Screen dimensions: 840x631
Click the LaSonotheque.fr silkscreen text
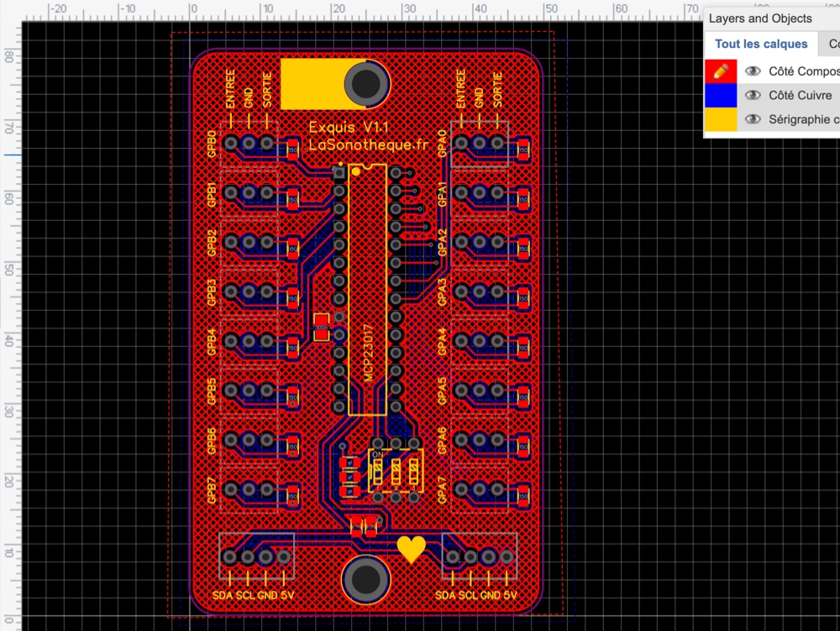pos(369,145)
